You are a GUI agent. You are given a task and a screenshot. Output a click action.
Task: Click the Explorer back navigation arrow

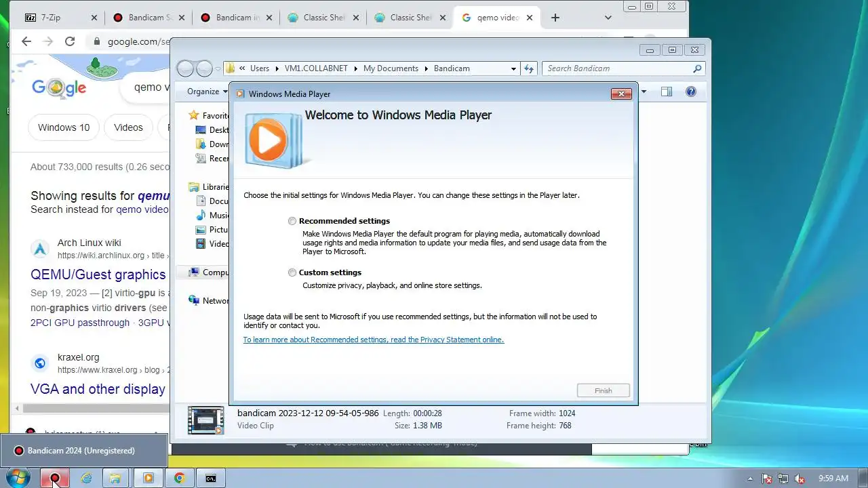pos(185,68)
